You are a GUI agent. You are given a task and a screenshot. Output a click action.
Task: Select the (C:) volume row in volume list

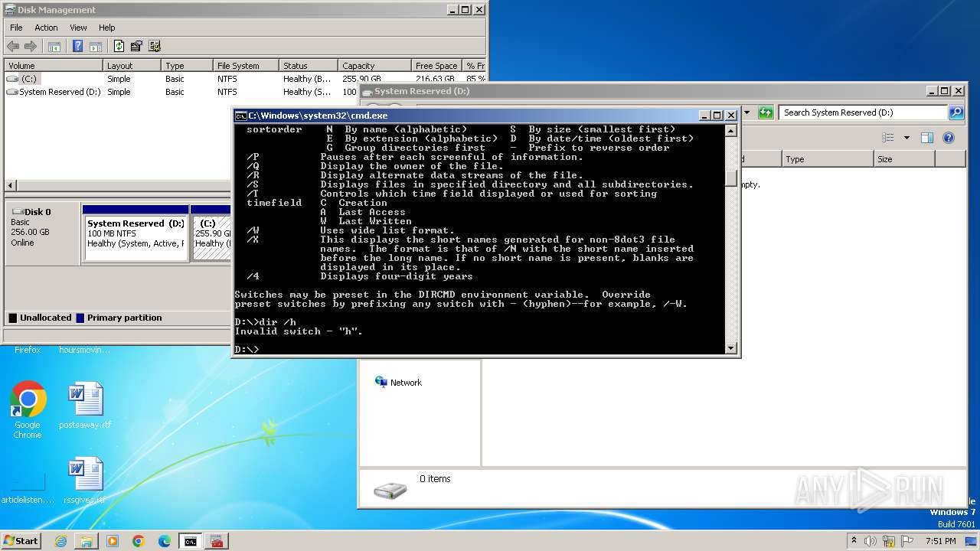tap(245, 79)
